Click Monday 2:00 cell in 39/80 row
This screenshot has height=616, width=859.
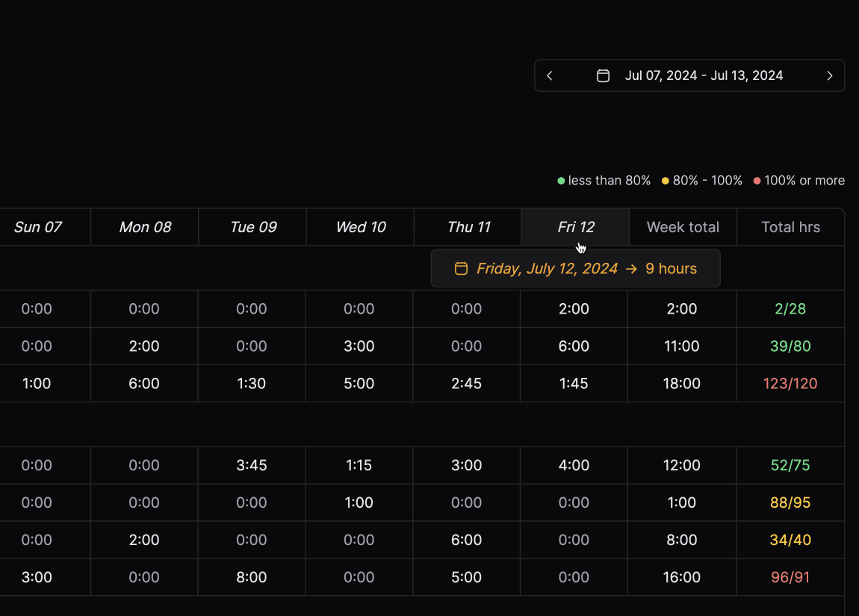click(144, 346)
